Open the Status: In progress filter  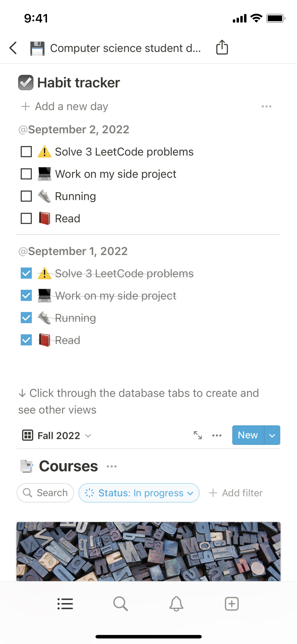[x=139, y=493]
